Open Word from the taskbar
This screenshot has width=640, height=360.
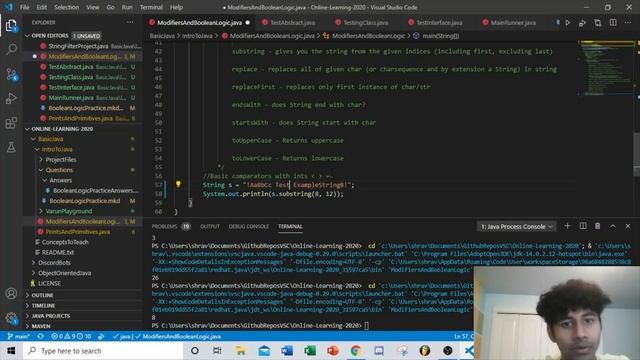coord(287,351)
